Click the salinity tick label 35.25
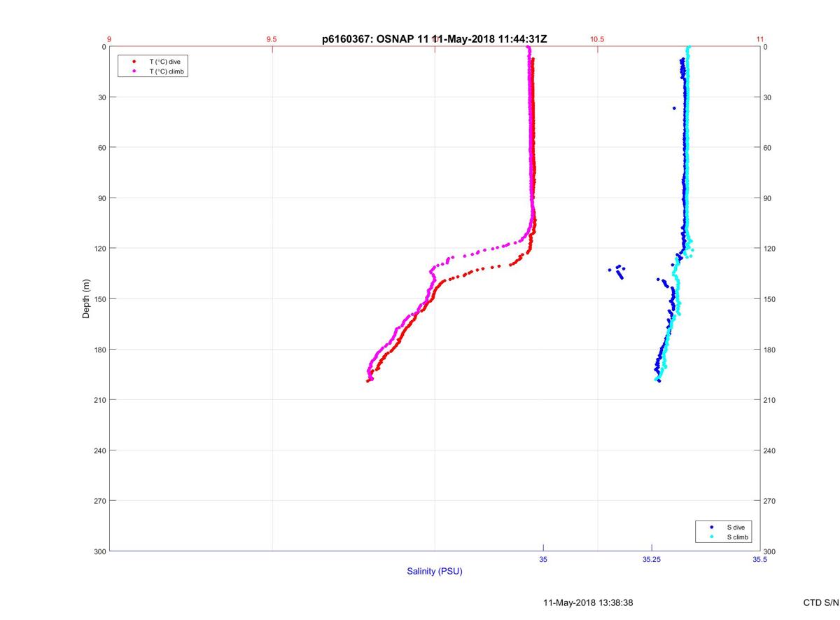The image size is (840, 620). click(x=651, y=559)
